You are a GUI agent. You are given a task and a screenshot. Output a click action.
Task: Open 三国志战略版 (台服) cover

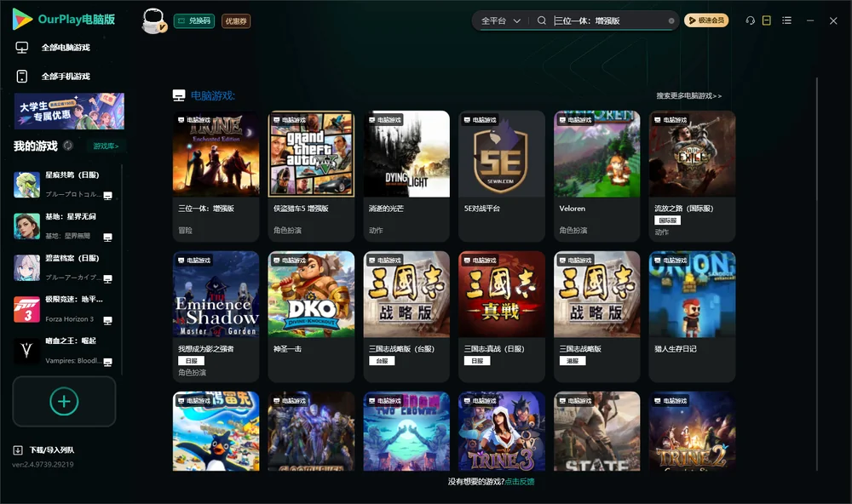coord(406,294)
